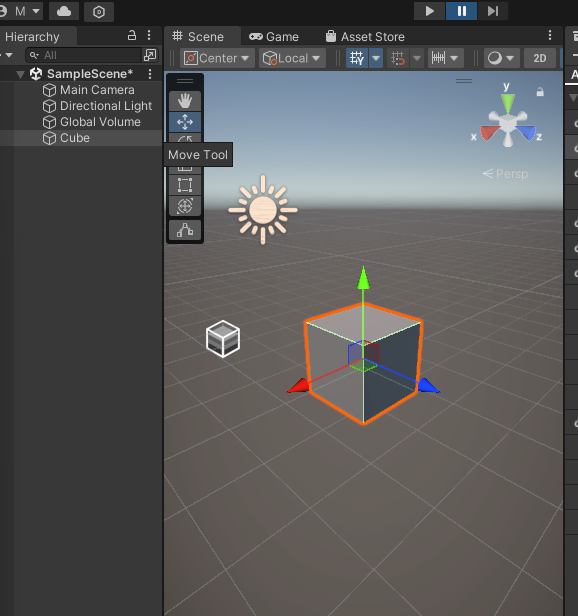Open the Unity version control icon
This screenshot has height=616, width=578.
99,12
